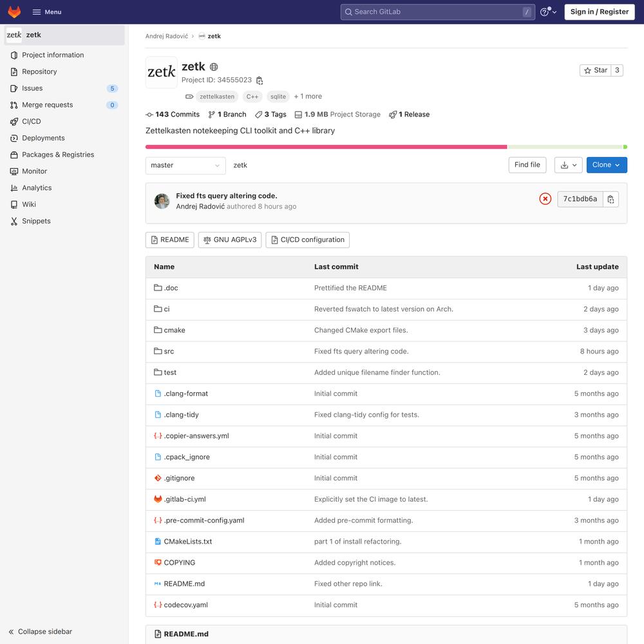Open .pre-commit-config.yaml file
Image resolution: width=644 pixels, height=644 pixels.
coord(204,520)
